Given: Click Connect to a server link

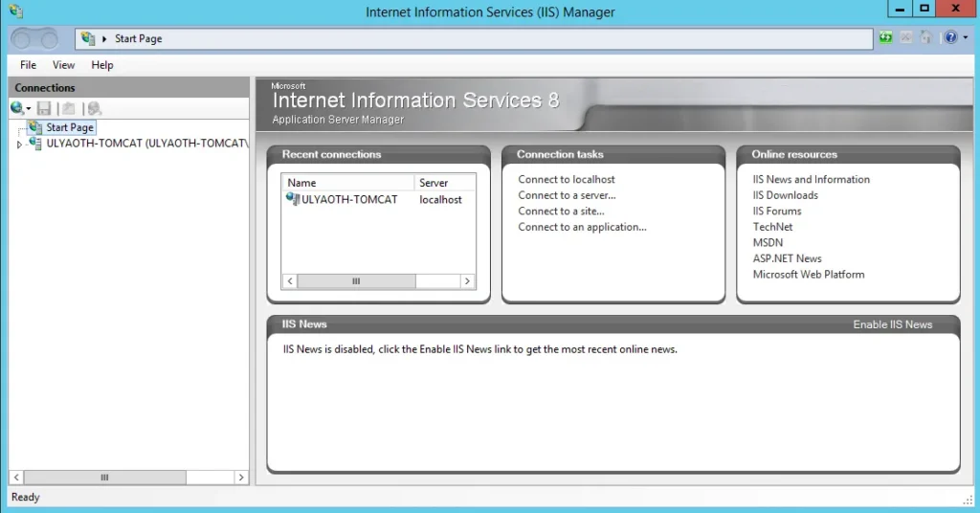Looking at the screenshot, I should pos(567,195).
